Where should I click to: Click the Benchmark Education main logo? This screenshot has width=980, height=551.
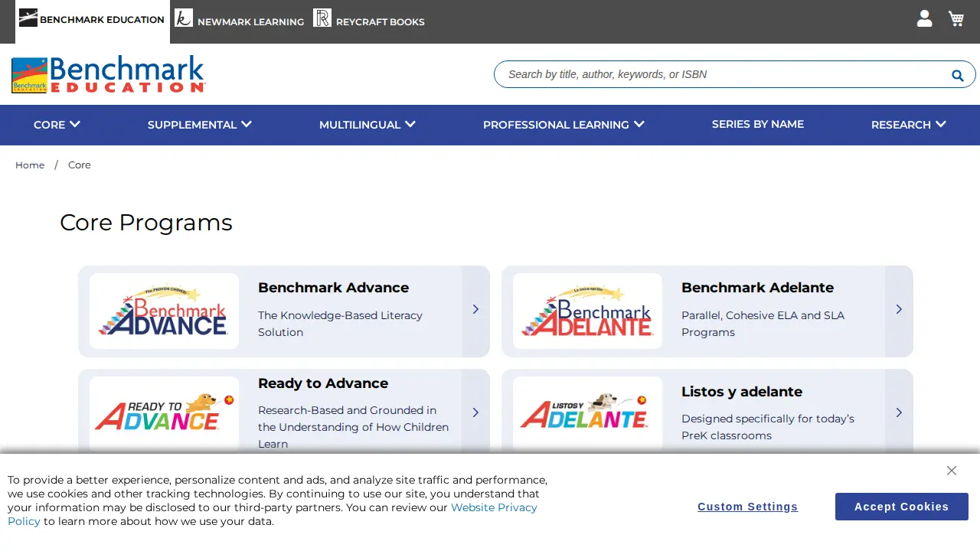(x=109, y=74)
